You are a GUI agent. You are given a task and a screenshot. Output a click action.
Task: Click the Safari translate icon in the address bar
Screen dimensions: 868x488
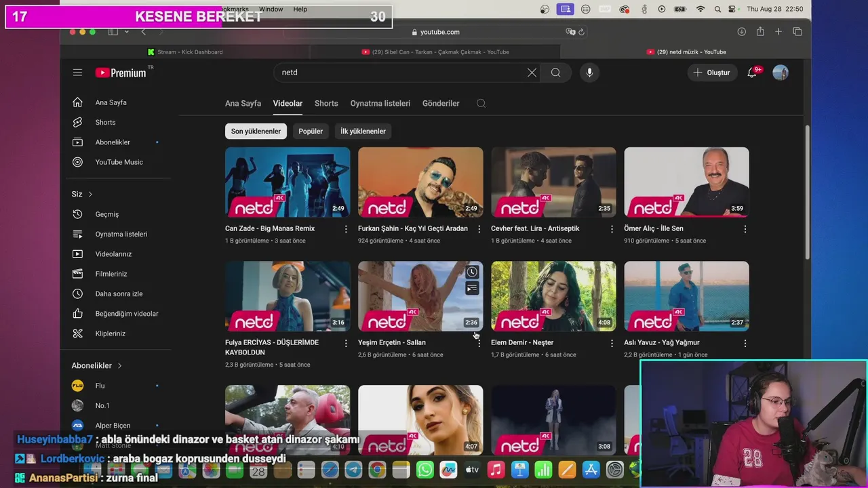click(570, 32)
